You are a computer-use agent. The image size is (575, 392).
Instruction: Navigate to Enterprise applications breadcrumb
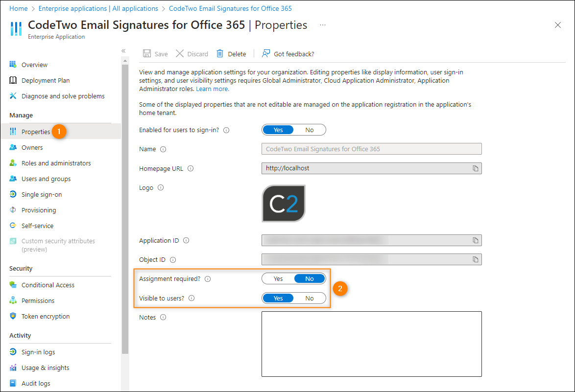(98, 8)
